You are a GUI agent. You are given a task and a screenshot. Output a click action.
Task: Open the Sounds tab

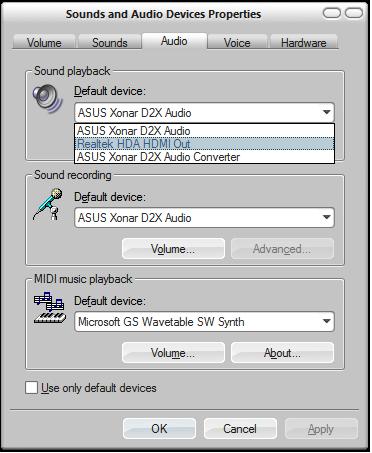click(x=110, y=43)
